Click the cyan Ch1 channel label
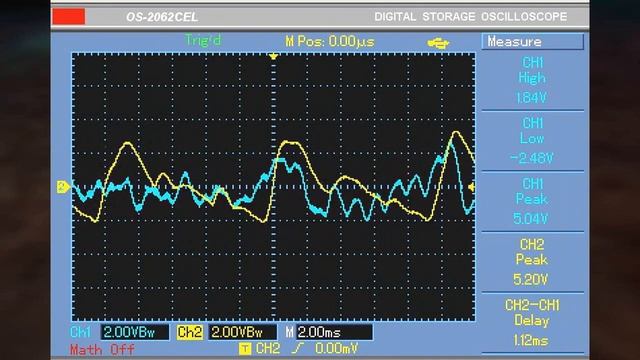 point(80,332)
